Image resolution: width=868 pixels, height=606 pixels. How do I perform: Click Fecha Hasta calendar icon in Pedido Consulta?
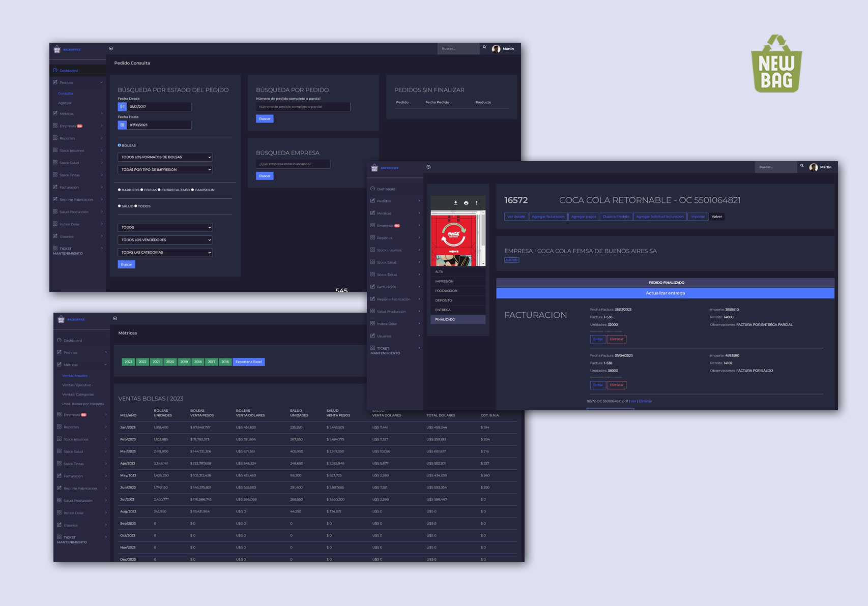[x=122, y=125]
